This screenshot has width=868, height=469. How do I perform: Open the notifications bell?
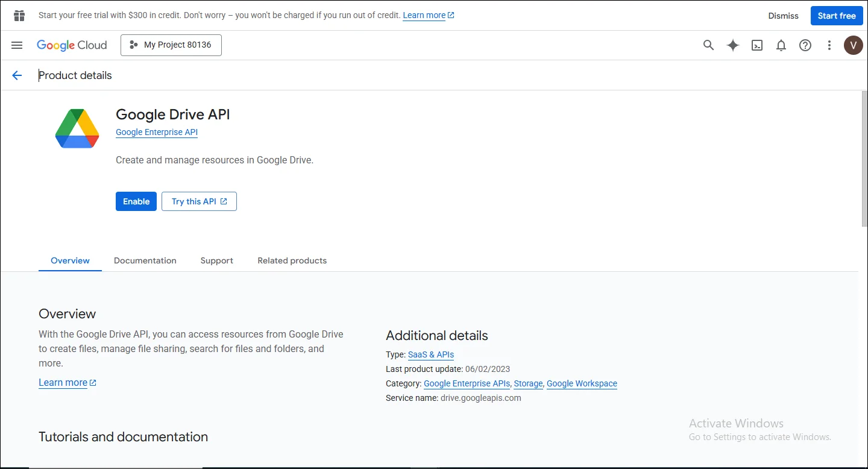point(781,45)
